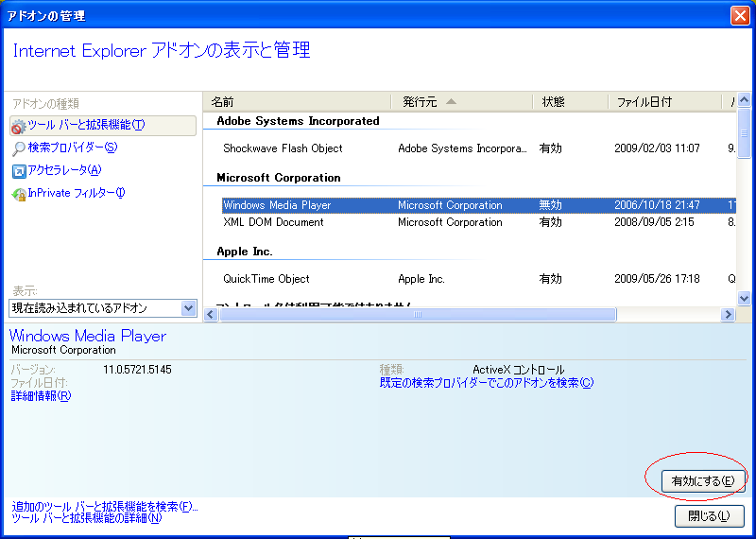Select ツール バーと拡張機能(T) category
This screenshot has width=756, height=539.
click(x=103, y=126)
